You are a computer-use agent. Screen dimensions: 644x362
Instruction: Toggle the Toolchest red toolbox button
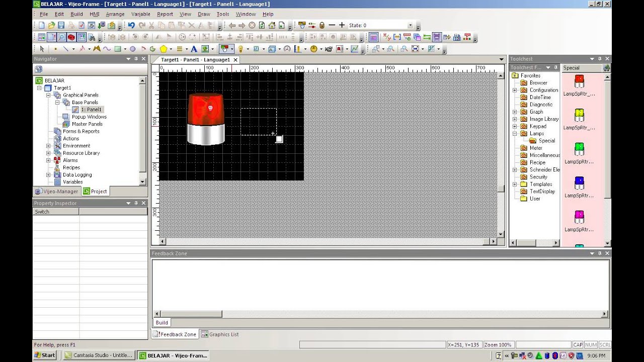pyautogui.click(x=71, y=37)
